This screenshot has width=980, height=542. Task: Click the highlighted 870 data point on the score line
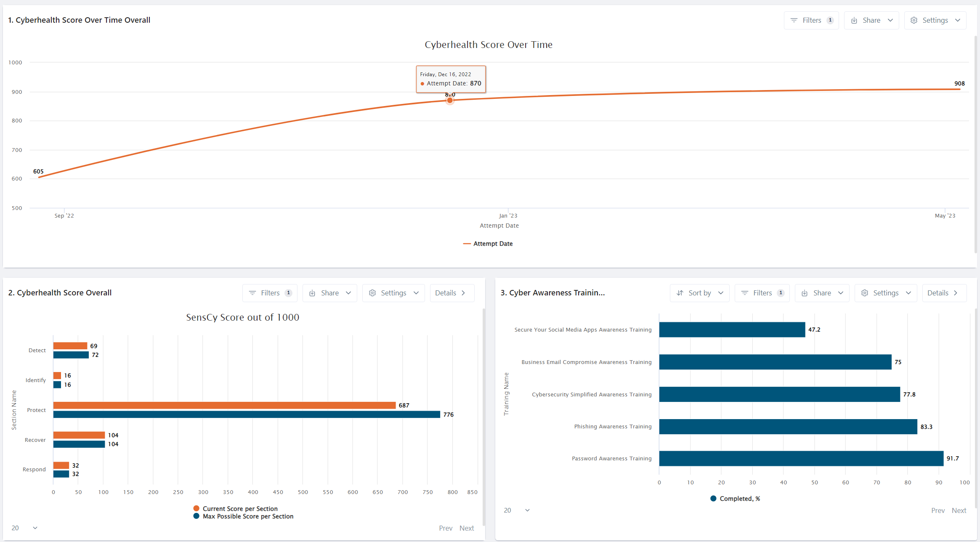click(449, 100)
